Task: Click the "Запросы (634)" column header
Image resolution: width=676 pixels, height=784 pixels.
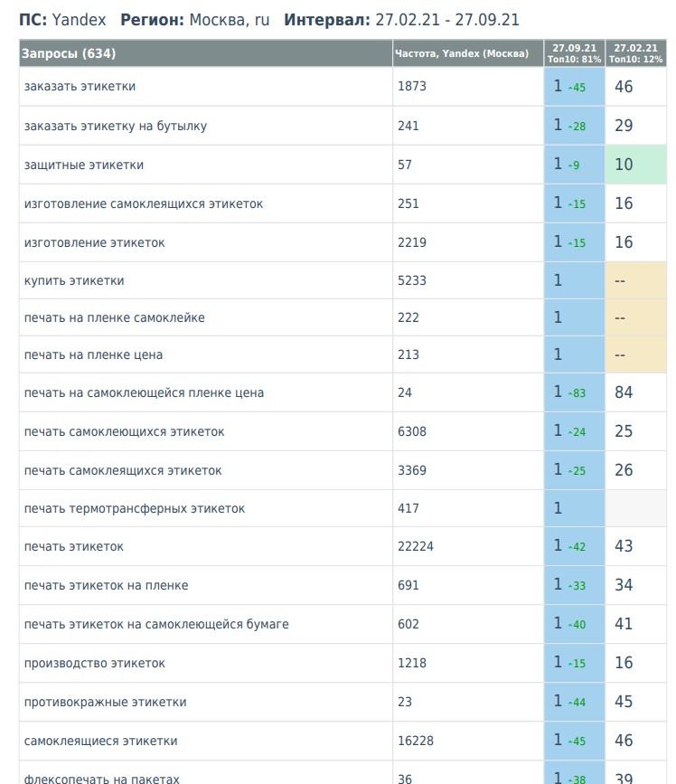Action: point(69,53)
